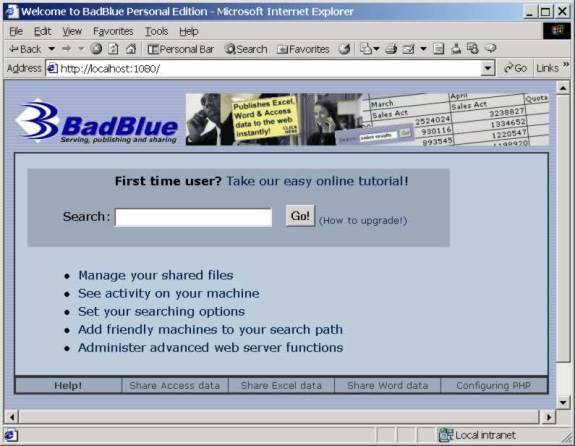Click the vertical scrollbar down arrow
Screen dimensions: 575x446
[563, 402]
